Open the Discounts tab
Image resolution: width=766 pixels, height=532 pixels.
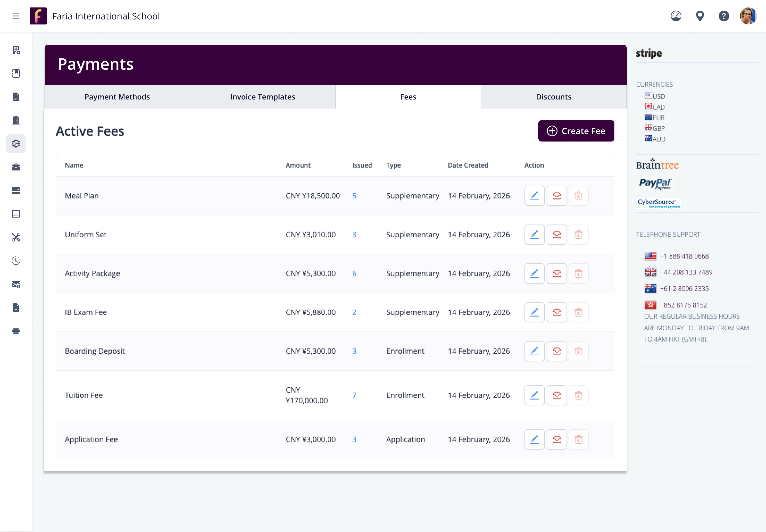(553, 97)
